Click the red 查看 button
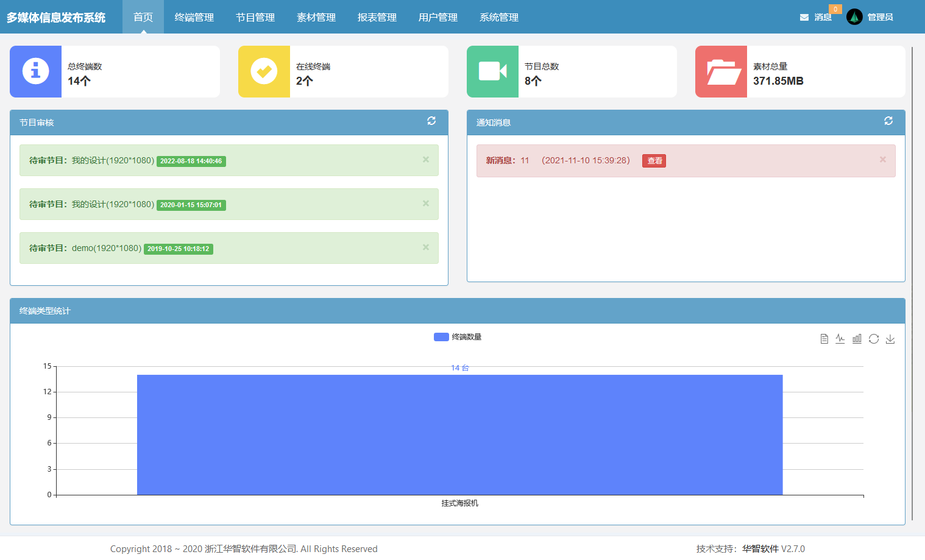Image resolution: width=925 pixels, height=560 pixels. [654, 161]
